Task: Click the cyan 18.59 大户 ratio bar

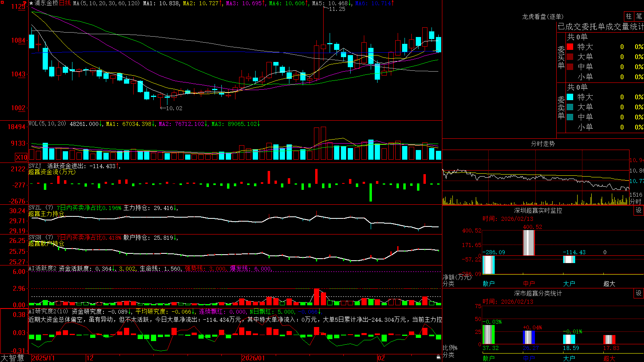Action: tap(569, 339)
